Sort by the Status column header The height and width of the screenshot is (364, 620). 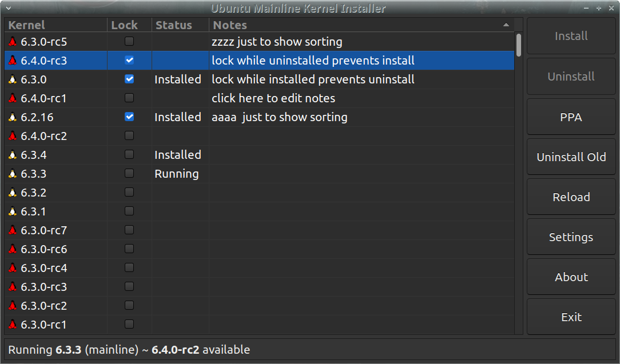pos(180,25)
